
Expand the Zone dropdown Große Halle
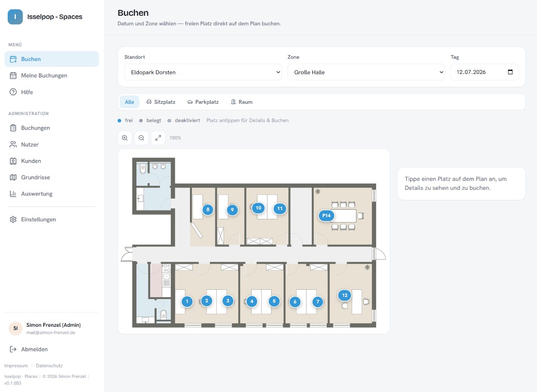tap(366, 72)
